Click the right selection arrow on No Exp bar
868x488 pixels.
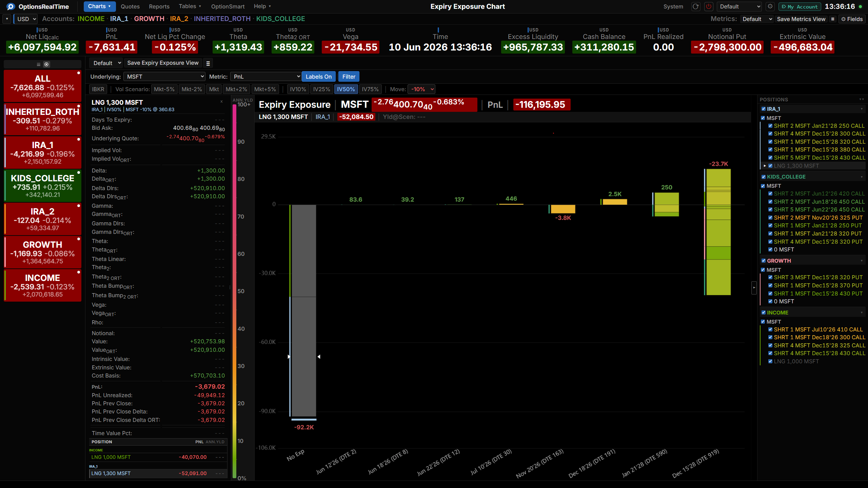coord(319,357)
